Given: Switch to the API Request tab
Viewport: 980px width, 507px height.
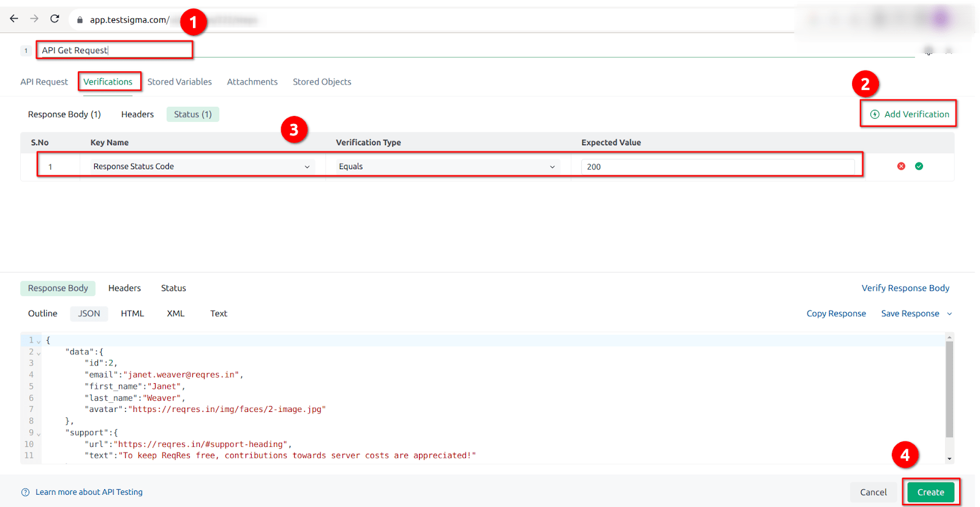Looking at the screenshot, I should (44, 82).
